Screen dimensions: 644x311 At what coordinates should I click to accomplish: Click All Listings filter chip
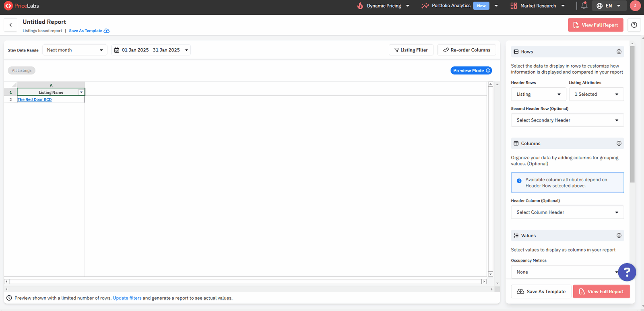click(x=22, y=70)
